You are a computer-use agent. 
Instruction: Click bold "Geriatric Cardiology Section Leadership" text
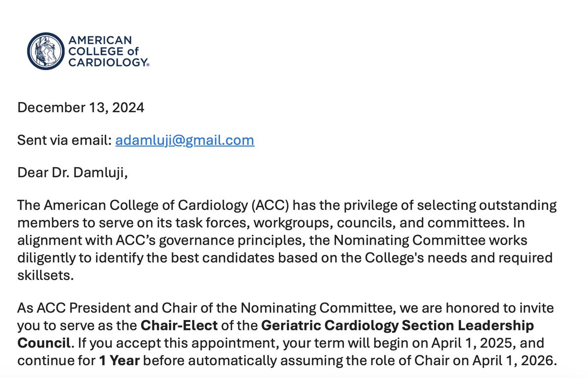398,326
